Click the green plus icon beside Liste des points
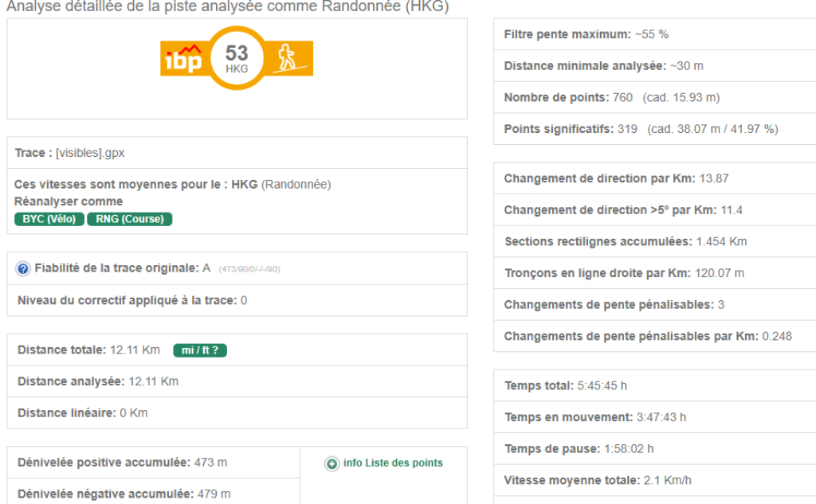 click(332, 463)
